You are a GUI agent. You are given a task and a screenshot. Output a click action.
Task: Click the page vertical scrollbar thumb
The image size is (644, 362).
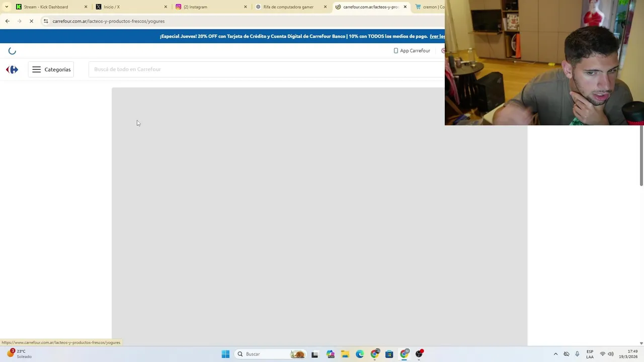pos(641,155)
